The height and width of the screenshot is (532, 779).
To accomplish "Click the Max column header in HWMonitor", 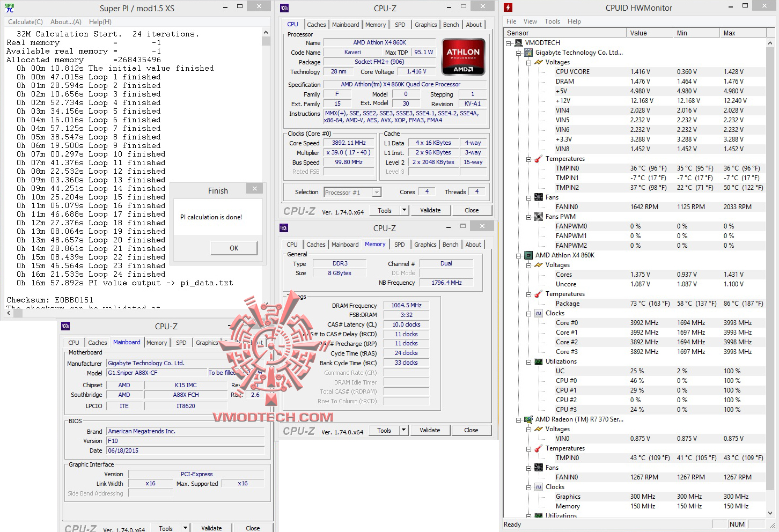I will [x=743, y=33].
